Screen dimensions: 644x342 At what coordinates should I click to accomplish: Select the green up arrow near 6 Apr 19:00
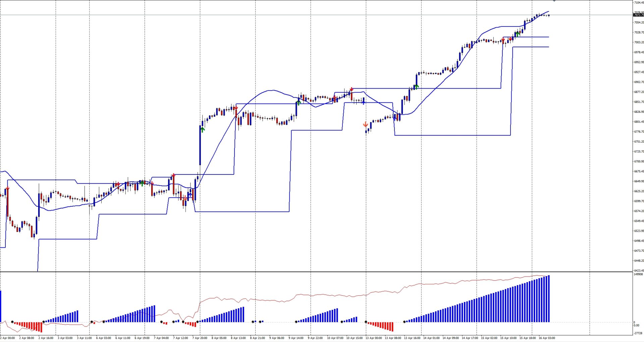(142, 183)
